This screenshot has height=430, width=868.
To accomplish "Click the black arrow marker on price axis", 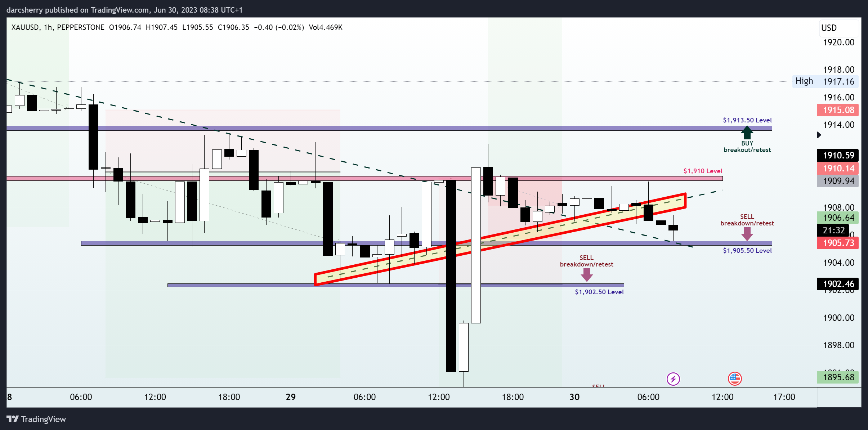I will [819, 135].
